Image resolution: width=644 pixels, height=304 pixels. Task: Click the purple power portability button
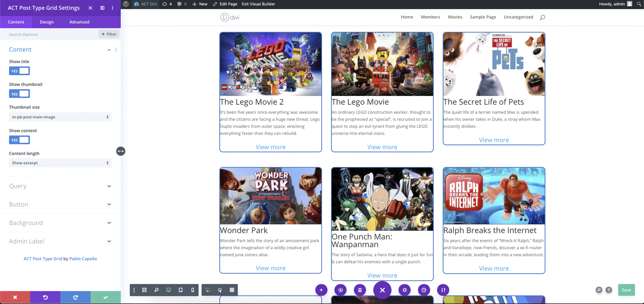tap(340, 290)
